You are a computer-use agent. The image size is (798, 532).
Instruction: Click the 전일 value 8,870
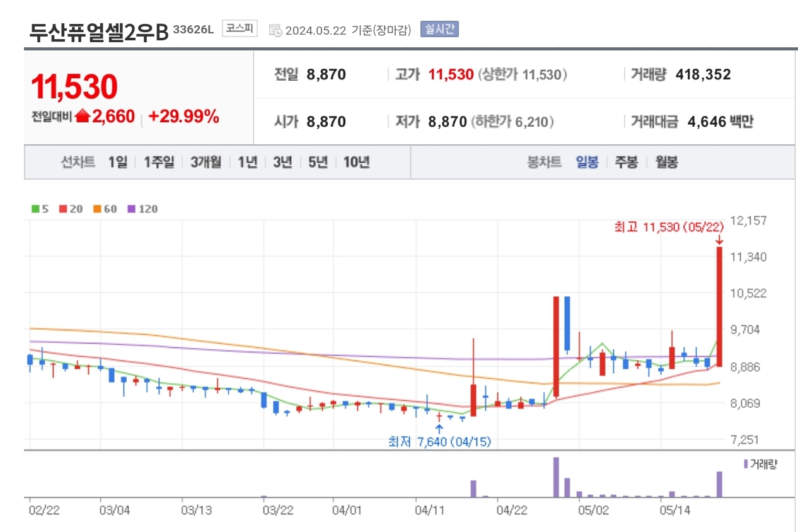pos(327,74)
